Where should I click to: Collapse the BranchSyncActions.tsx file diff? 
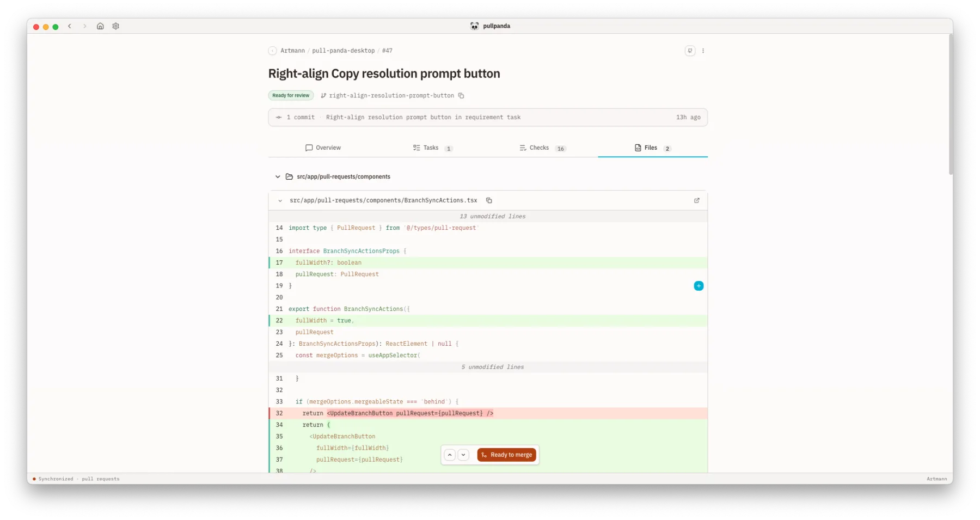click(280, 201)
